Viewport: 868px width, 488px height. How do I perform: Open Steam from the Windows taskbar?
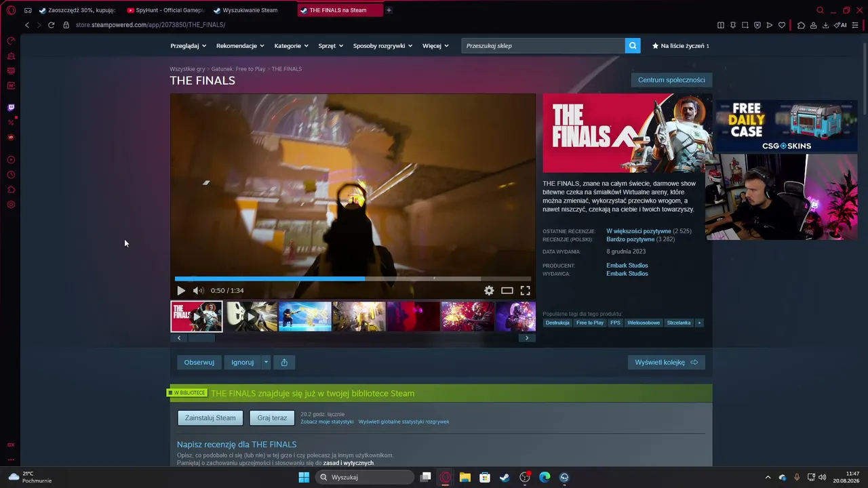coord(505,477)
